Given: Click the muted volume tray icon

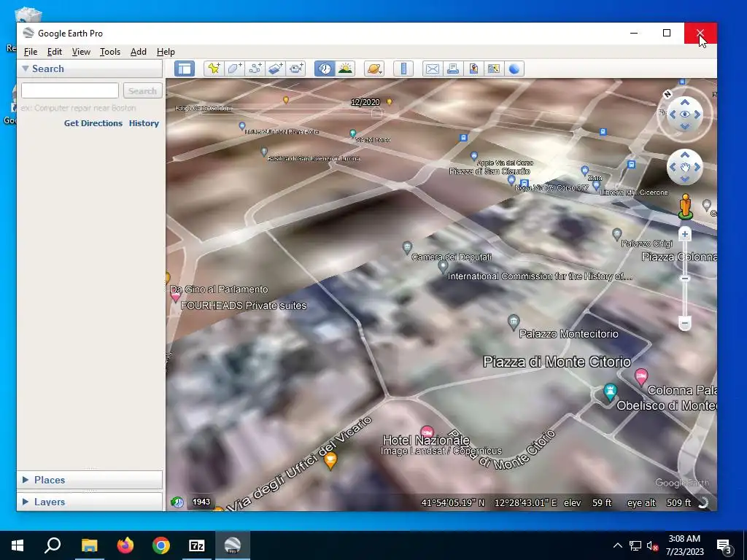Looking at the screenshot, I should click(x=652, y=545).
